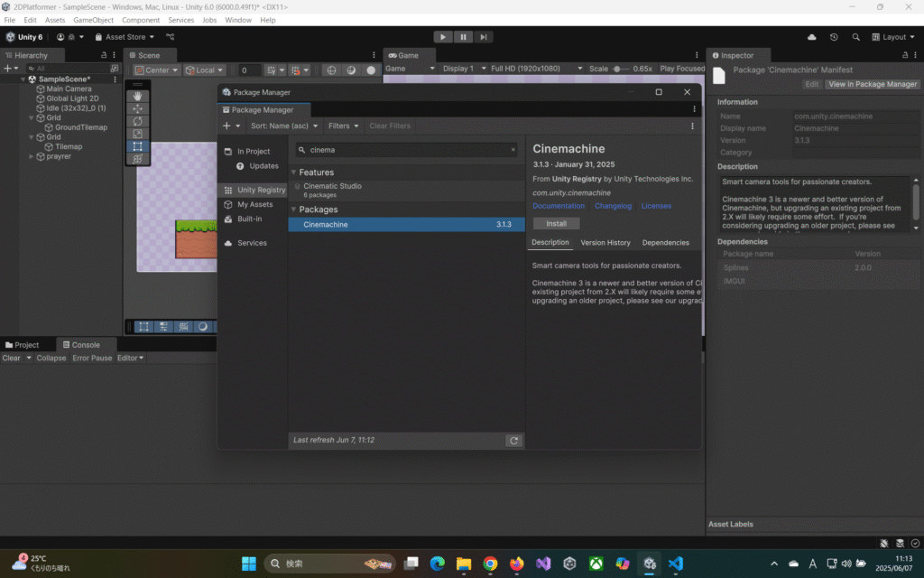This screenshot has height=578, width=924.
Task: Open the Full HD (1920x1080) resolution dropdown
Action: coord(536,69)
